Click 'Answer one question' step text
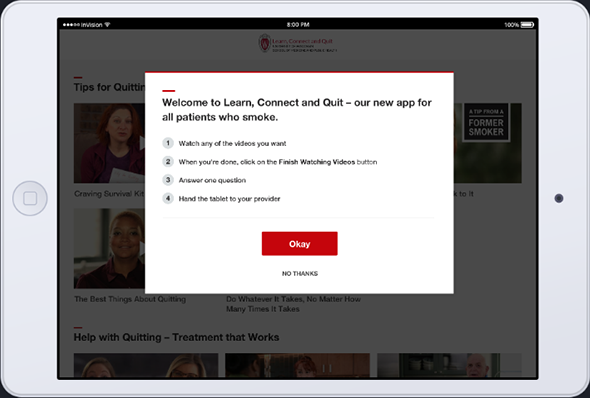 click(212, 180)
